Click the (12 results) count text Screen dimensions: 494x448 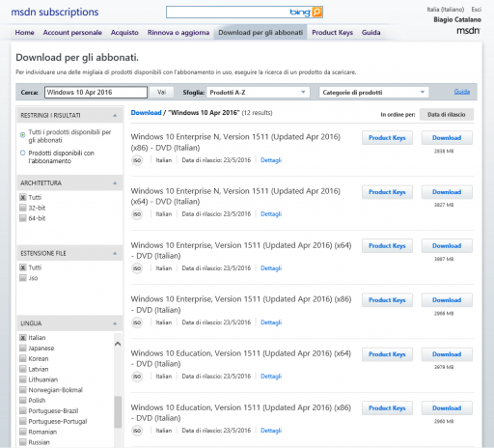click(x=257, y=113)
